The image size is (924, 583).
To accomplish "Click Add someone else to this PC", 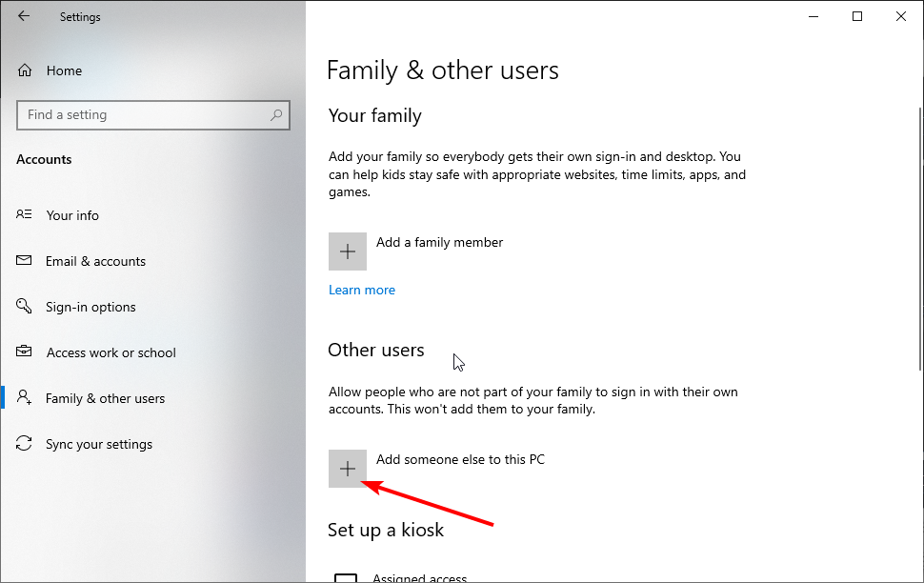I will pyautogui.click(x=460, y=459).
